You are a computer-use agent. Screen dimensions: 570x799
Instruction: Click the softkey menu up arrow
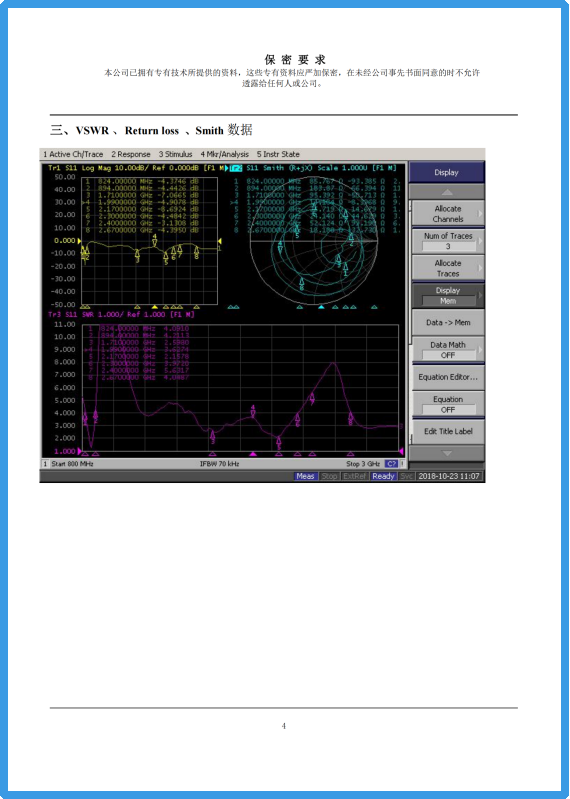(446, 192)
